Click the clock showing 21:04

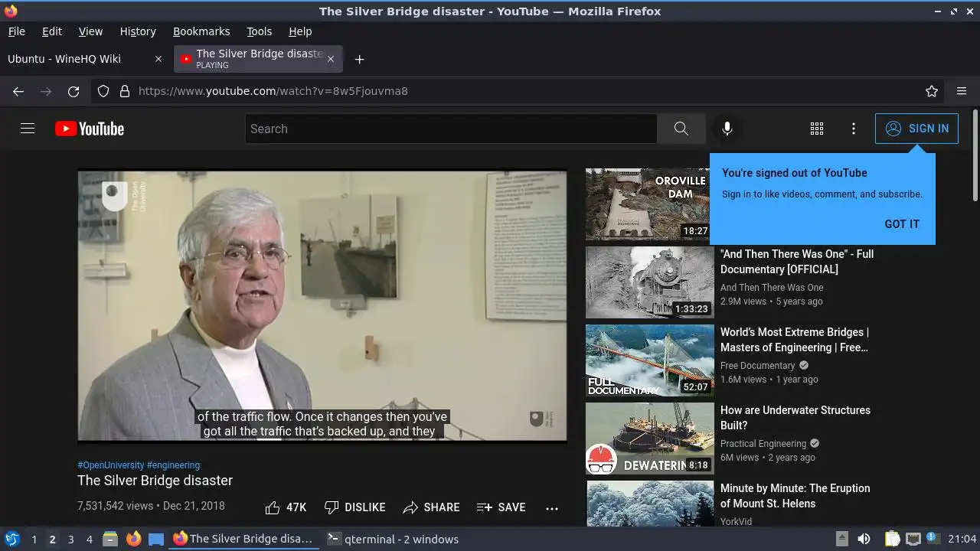(962, 539)
